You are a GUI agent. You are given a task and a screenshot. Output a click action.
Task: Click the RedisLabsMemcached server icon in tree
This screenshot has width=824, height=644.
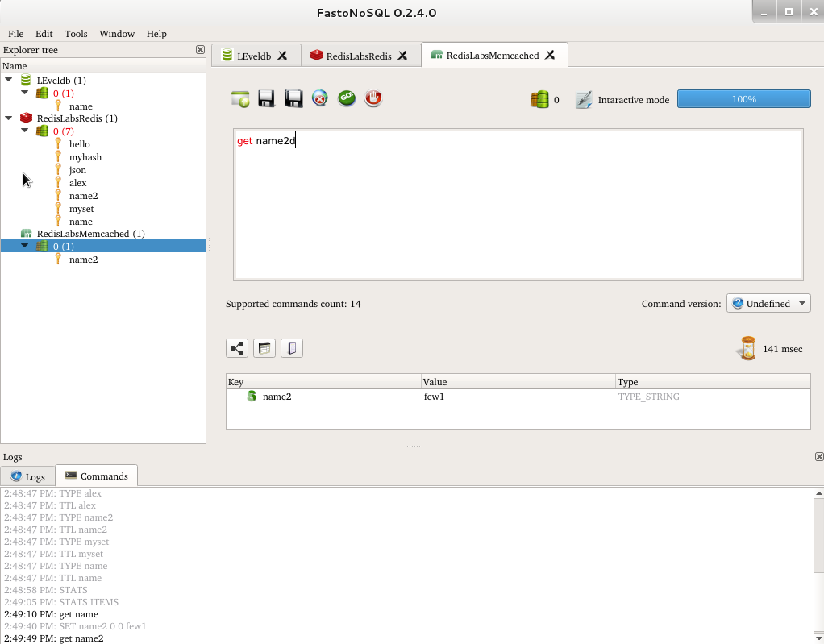click(x=26, y=233)
